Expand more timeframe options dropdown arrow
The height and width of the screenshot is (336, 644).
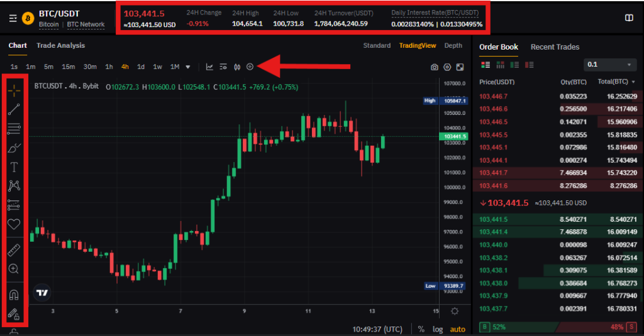tap(187, 67)
